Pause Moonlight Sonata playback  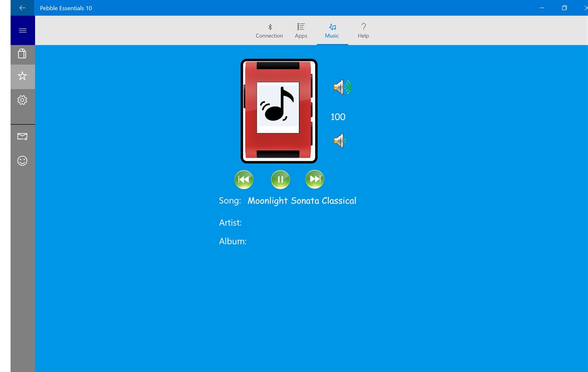[x=280, y=179]
